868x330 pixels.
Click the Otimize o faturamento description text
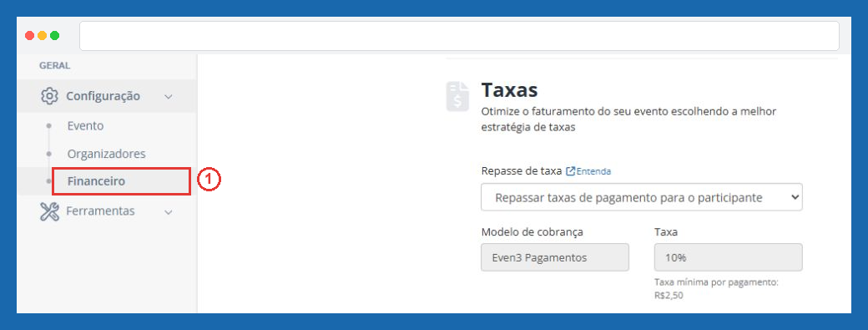coord(628,119)
